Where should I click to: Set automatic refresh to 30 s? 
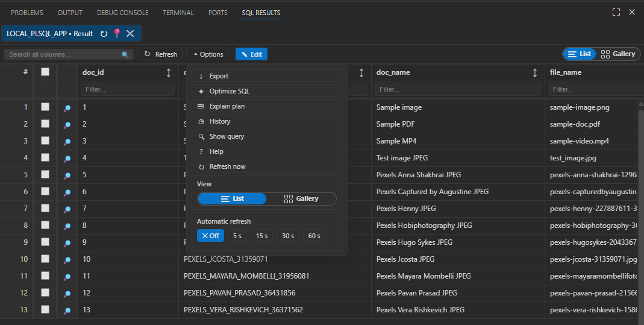pyautogui.click(x=288, y=236)
